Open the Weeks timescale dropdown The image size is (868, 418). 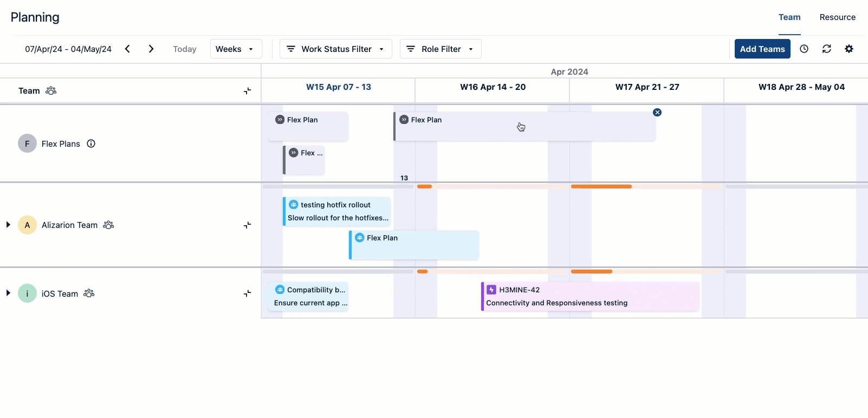236,49
